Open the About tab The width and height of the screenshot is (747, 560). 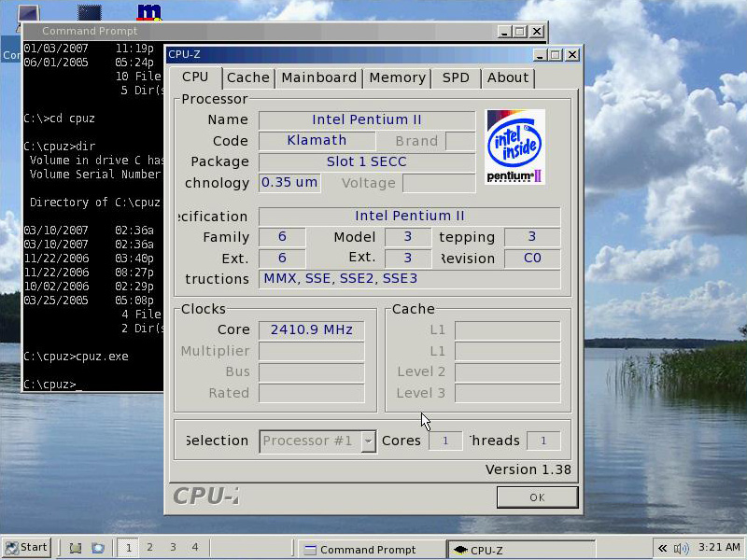(x=508, y=77)
